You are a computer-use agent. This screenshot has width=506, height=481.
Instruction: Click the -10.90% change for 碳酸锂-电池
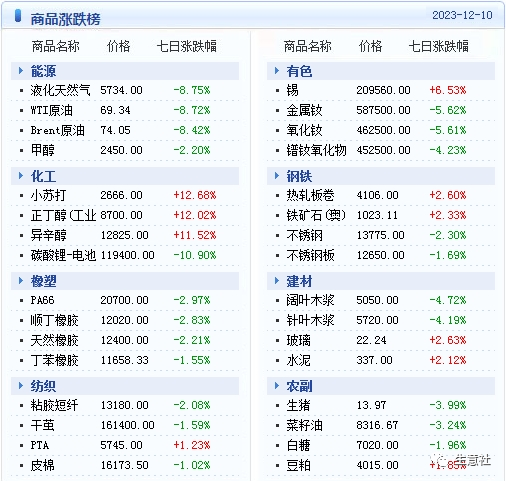tap(195, 255)
